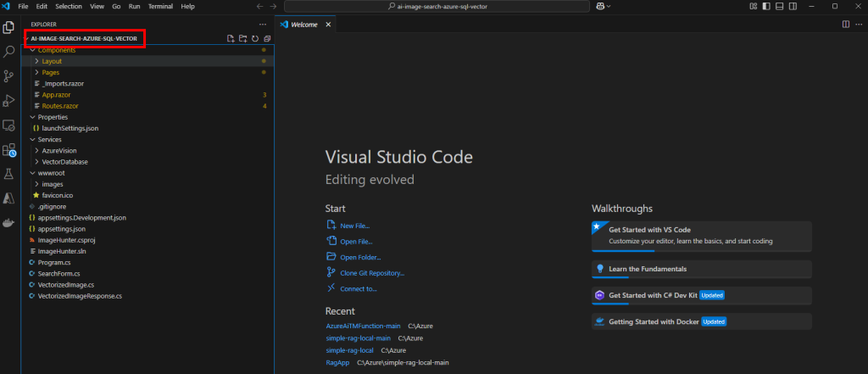Click the New File icon in Explorer header
The height and width of the screenshot is (374, 868).
231,39
